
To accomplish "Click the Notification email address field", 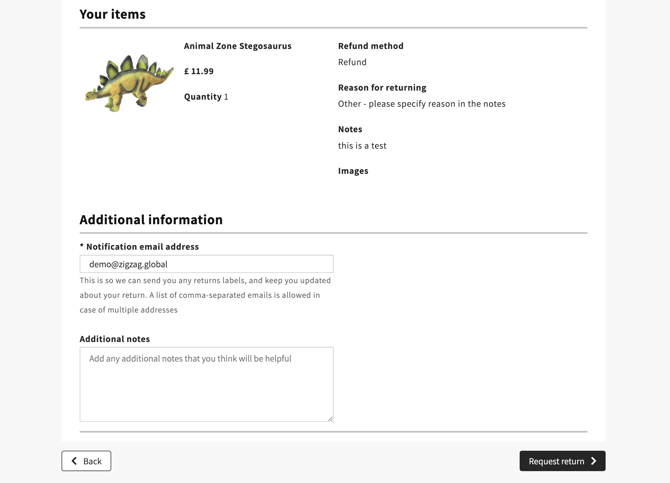I will pyautogui.click(x=206, y=264).
